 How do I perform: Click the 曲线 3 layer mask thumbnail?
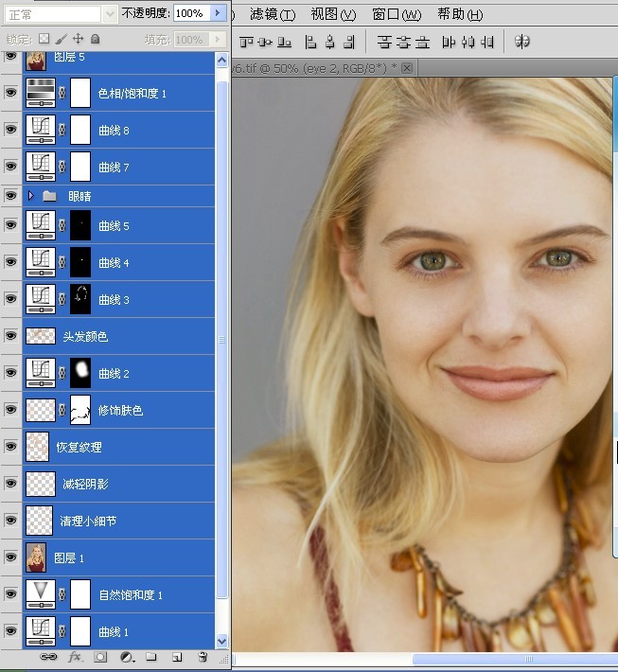(x=80, y=299)
